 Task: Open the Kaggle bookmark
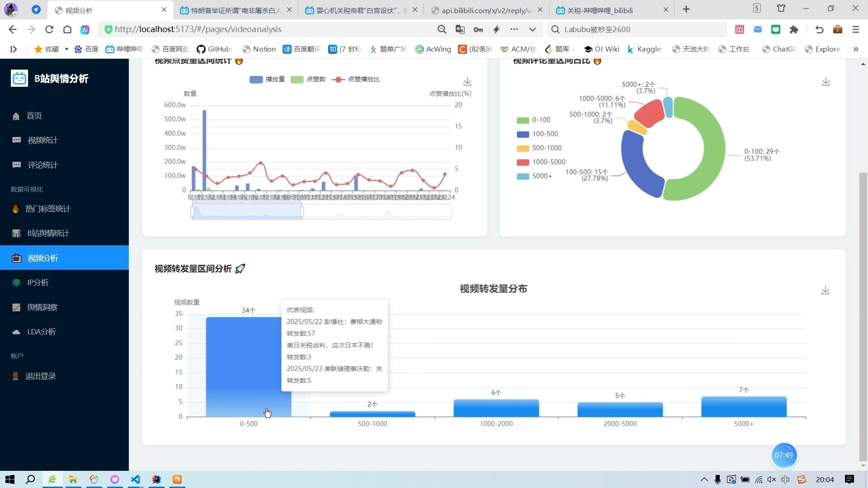click(645, 49)
